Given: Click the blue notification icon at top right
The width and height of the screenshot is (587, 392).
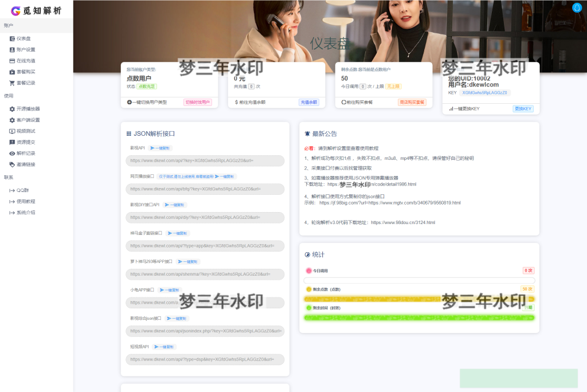Looking at the screenshot, I should 577,7.
